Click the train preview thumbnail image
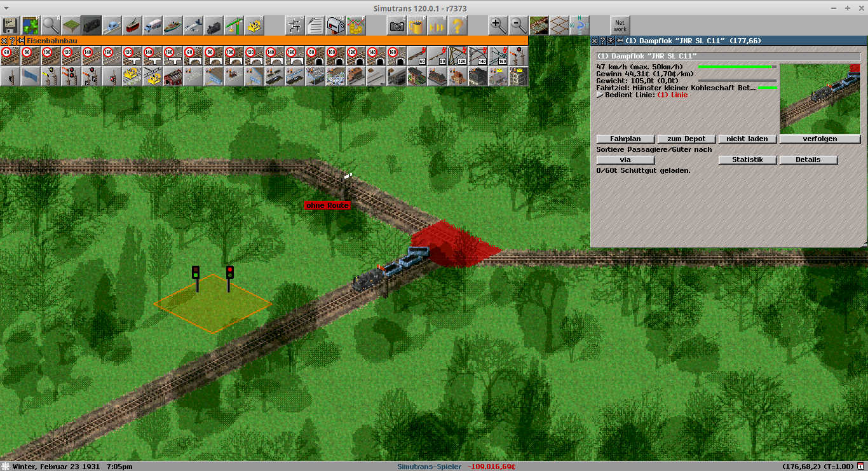The width and height of the screenshot is (868, 471). click(820, 98)
